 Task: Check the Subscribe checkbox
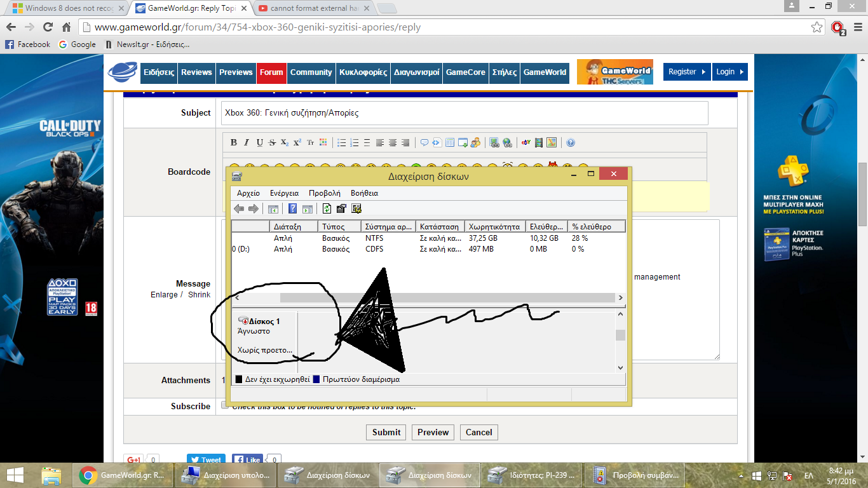(225, 405)
